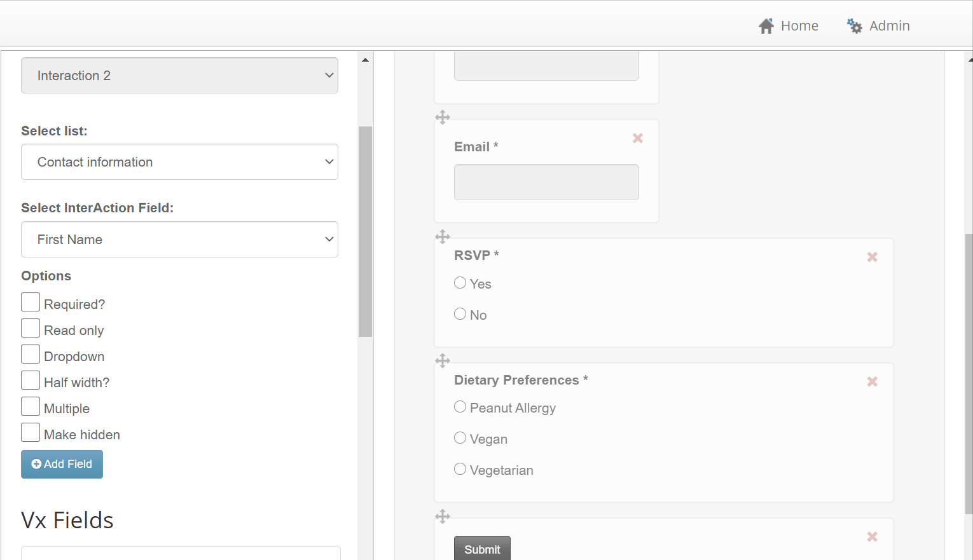Check the Make hidden option
973x560 pixels.
(x=31, y=432)
